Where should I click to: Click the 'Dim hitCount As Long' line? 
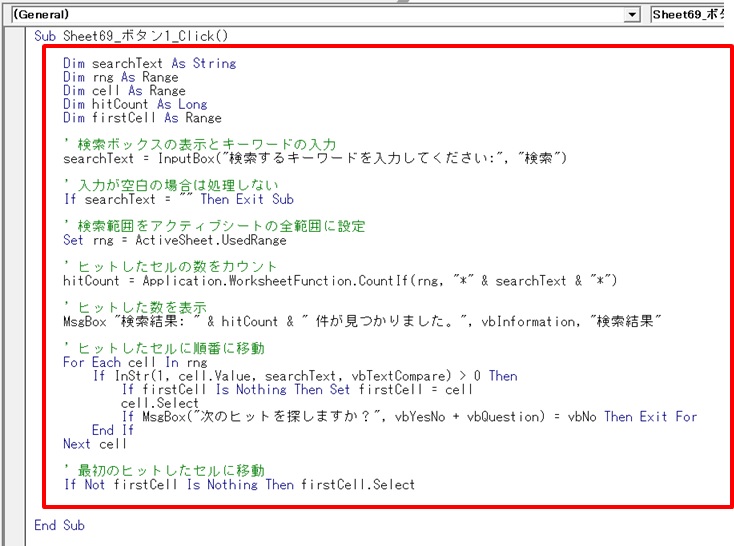(x=135, y=104)
